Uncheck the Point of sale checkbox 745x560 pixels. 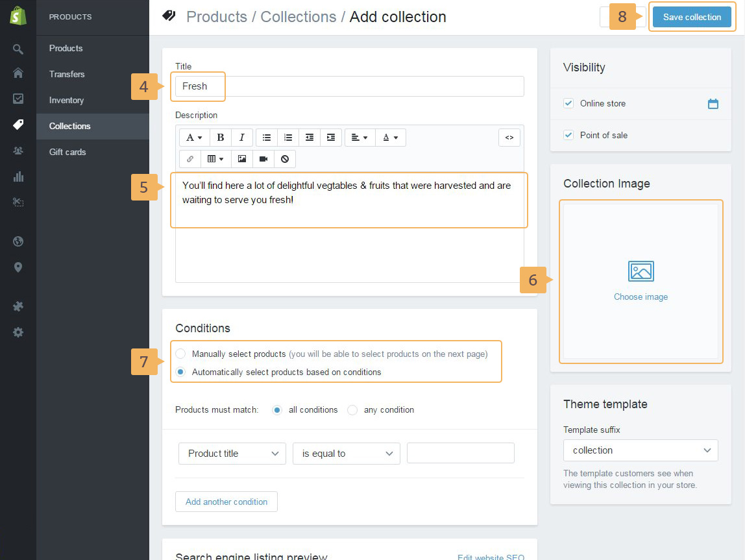pos(568,135)
